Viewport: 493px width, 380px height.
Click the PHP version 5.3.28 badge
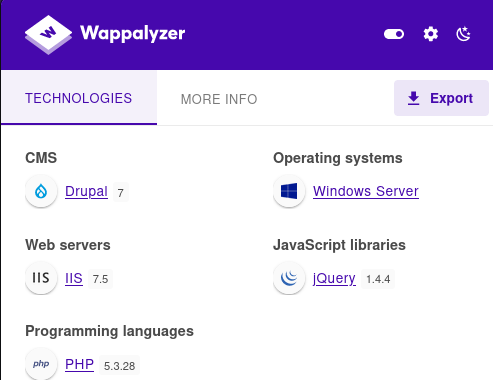pyautogui.click(x=119, y=365)
